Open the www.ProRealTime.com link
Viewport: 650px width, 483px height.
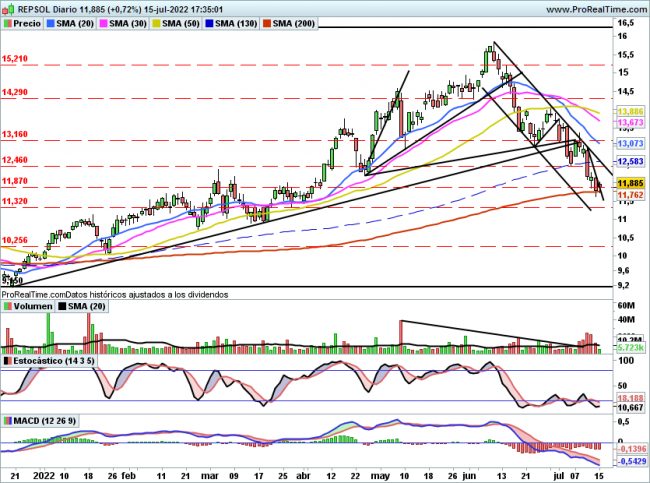[x=588, y=7]
